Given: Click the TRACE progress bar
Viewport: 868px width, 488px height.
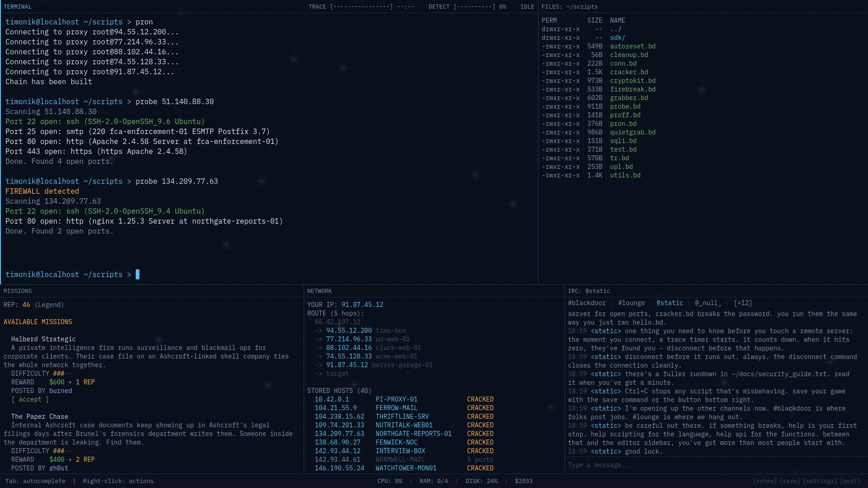Looking at the screenshot, I should (362, 7).
